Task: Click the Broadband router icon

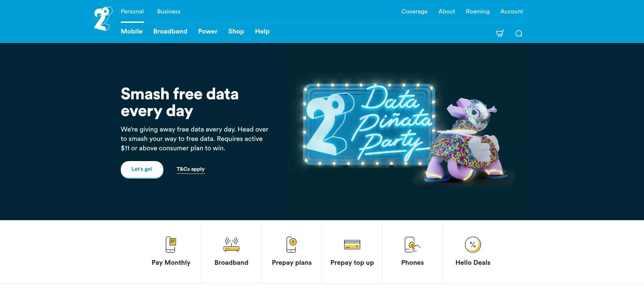Action: 231,245
